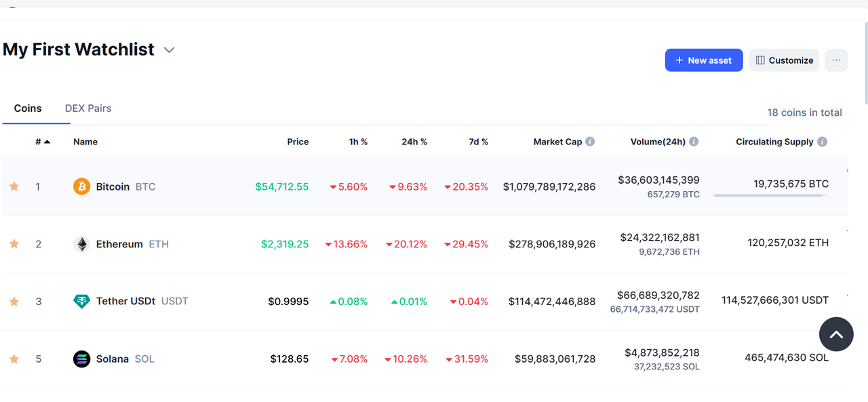
Task: Toggle the Tether USDt watchlist star
Action: coord(14,302)
